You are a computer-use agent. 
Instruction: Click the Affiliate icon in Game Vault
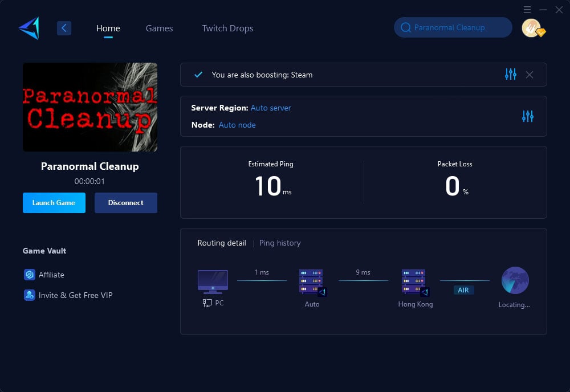(x=30, y=275)
